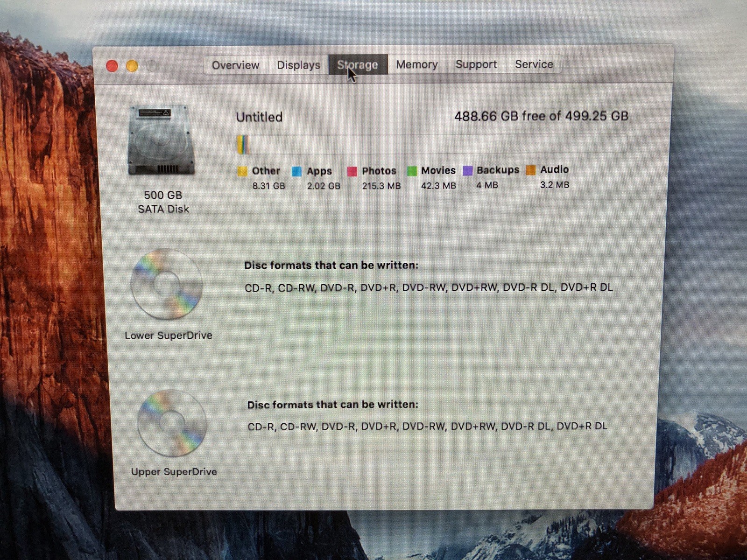Click the orange Audio legend swatch
This screenshot has width=747, height=560.
click(531, 170)
